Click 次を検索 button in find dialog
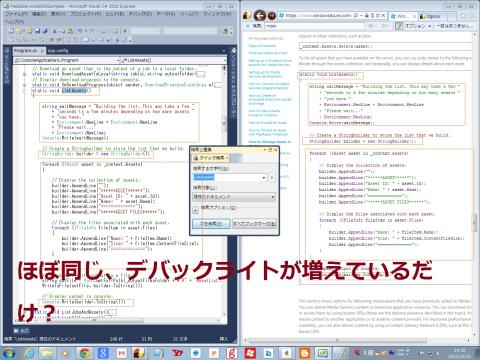480x360 pixels. tap(211, 224)
